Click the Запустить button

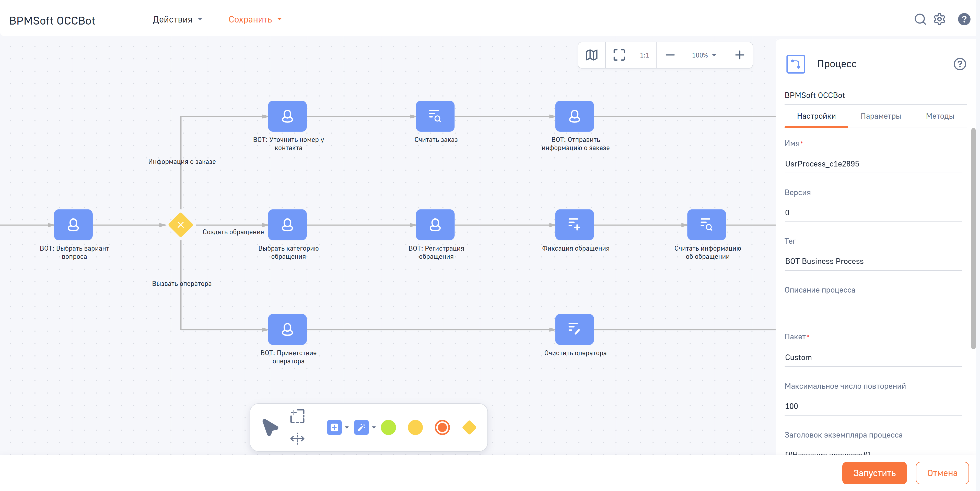click(874, 473)
